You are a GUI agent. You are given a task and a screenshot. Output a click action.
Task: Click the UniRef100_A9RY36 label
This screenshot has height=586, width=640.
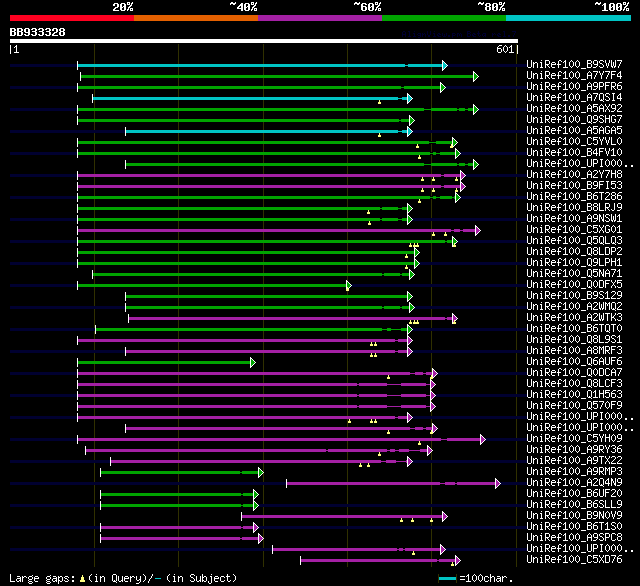click(574, 450)
